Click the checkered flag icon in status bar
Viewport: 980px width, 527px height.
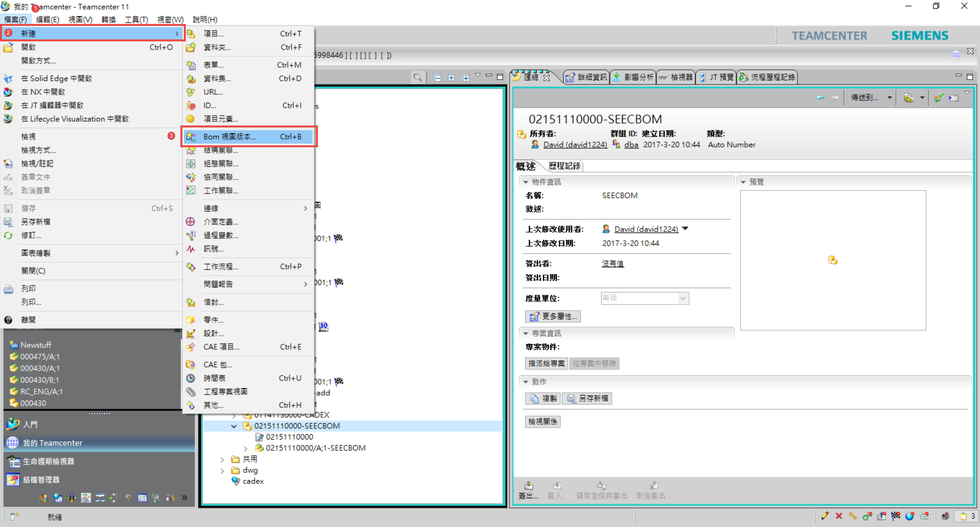pos(896,516)
